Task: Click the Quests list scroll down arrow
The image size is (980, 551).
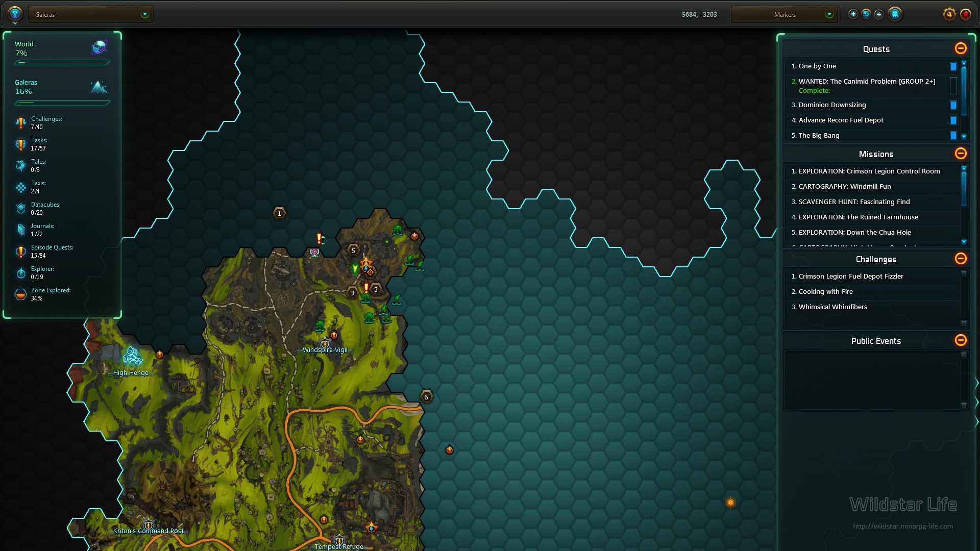Action: pyautogui.click(x=964, y=136)
